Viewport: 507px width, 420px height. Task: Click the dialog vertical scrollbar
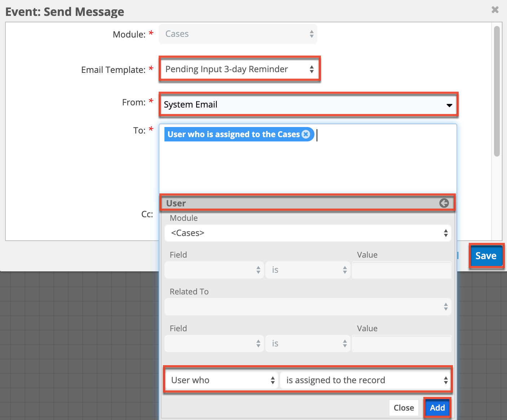pyautogui.click(x=497, y=91)
